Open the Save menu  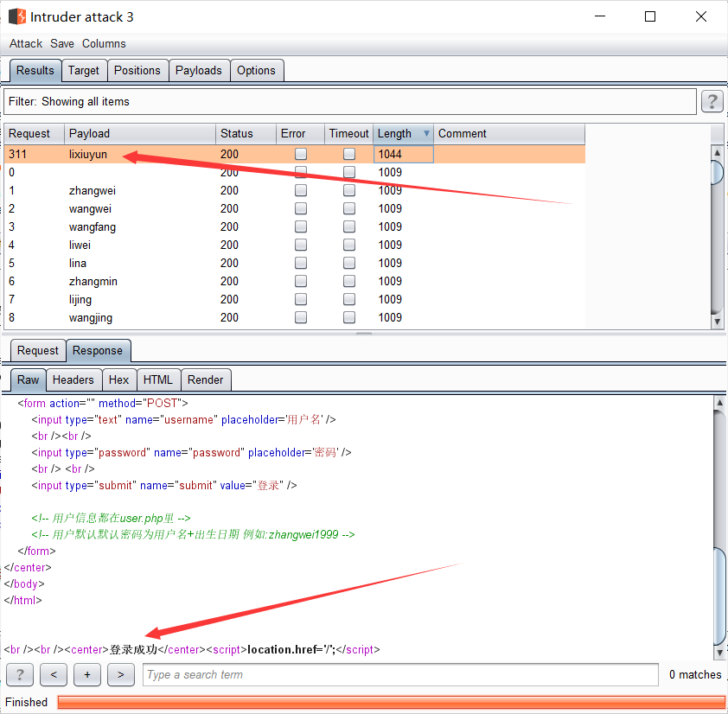coord(62,43)
